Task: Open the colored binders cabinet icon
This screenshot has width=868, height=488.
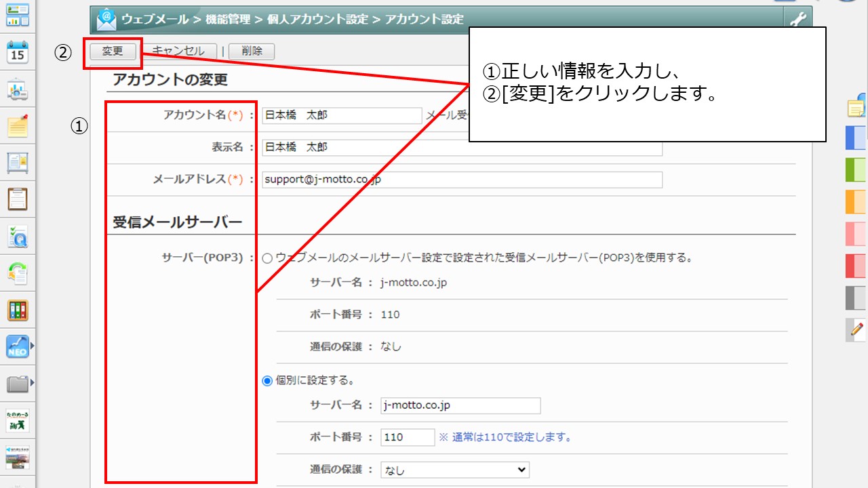Action: [18, 310]
